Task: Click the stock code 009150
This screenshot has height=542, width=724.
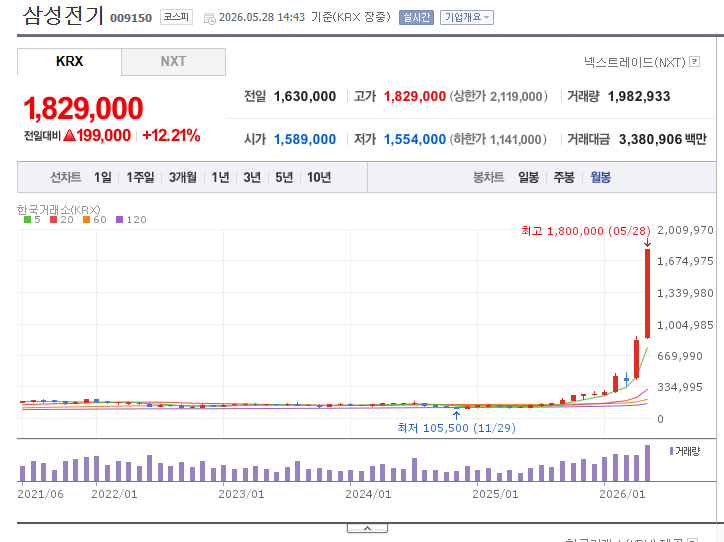Action: [131, 18]
